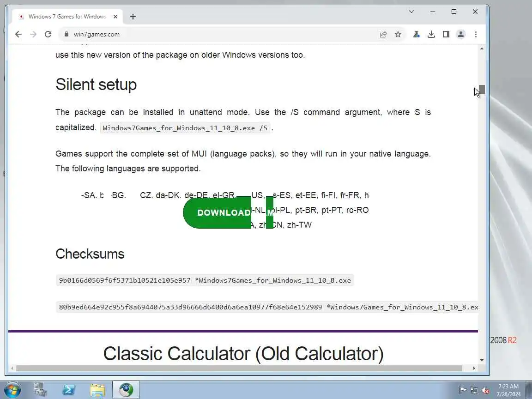Click the silent install command code text
This screenshot has width=532, height=399.
coord(185,128)
